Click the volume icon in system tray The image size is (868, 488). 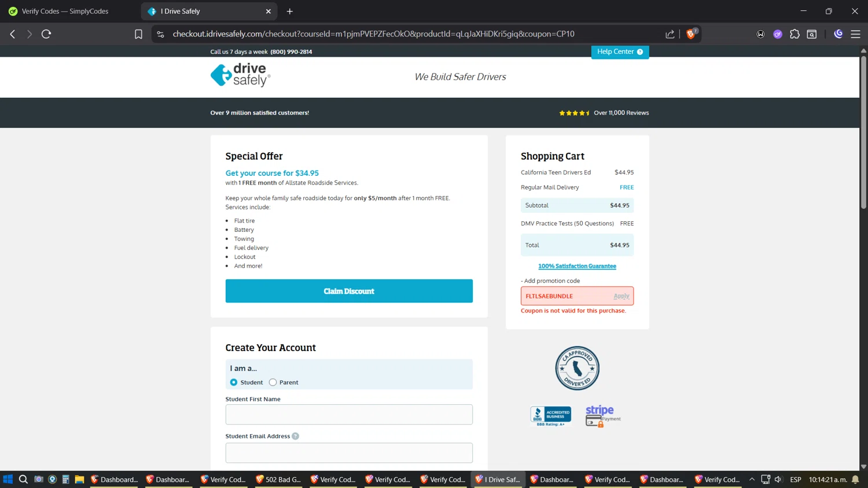point(778,479)
